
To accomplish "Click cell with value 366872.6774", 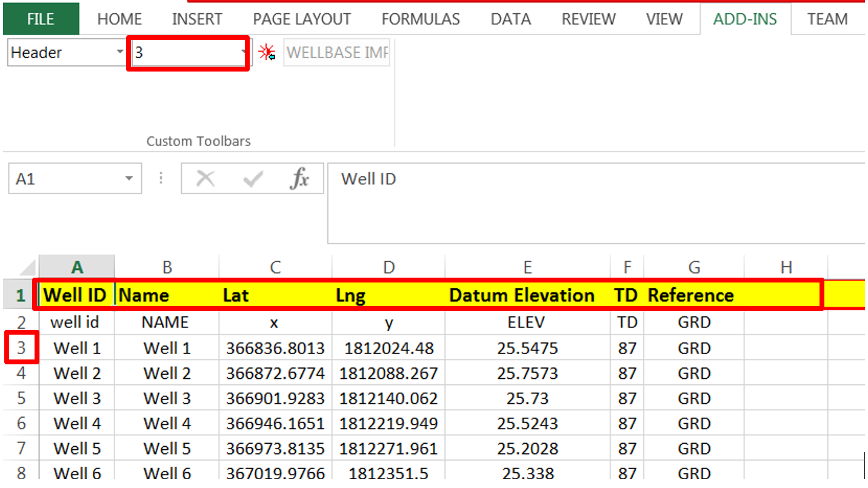I will 275,373.
